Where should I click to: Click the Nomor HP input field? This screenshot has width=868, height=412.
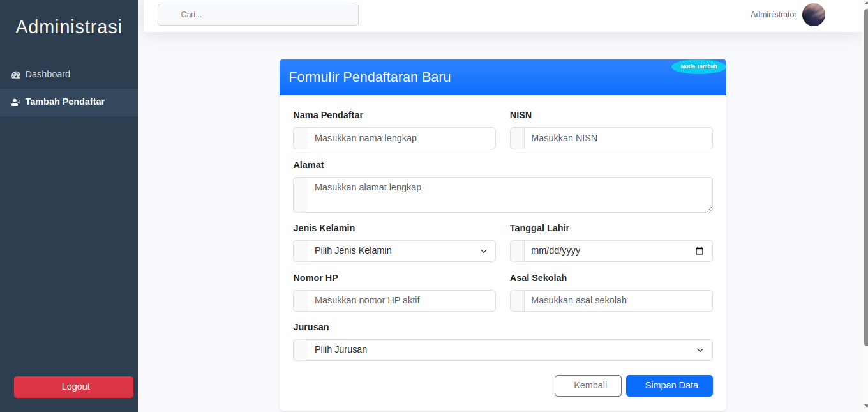click(x=401, y=301)
